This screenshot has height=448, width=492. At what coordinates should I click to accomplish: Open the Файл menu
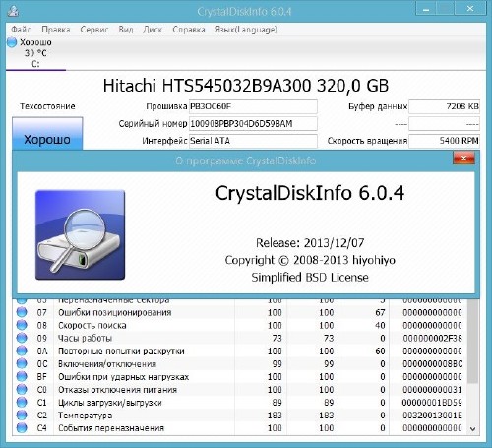coord(22,30)
